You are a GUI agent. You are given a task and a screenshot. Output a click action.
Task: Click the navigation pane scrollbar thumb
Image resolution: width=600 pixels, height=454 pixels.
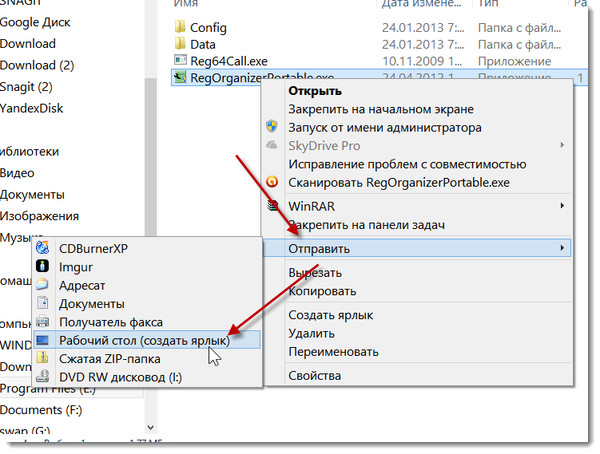coord(150,157)
